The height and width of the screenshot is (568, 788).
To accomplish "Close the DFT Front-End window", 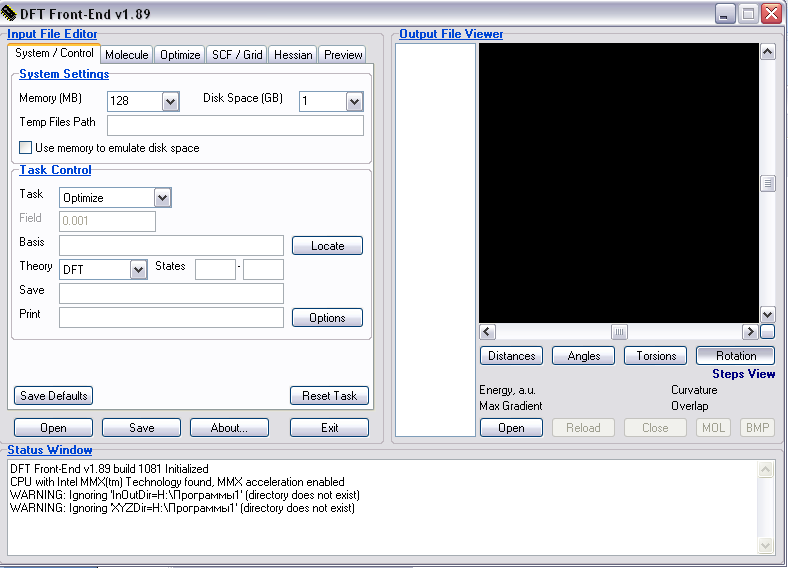I will coord(771,14).
